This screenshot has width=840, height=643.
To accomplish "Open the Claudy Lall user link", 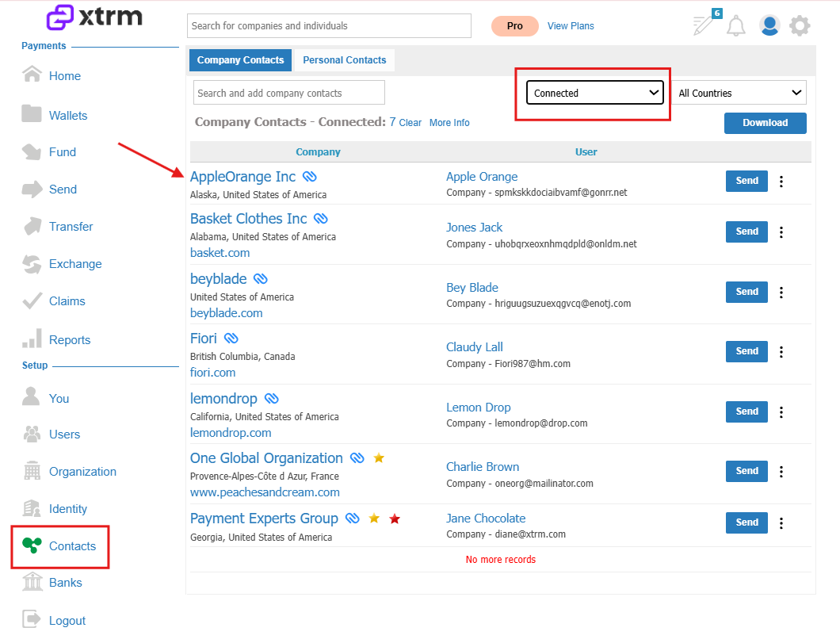I will click(475, 347).
